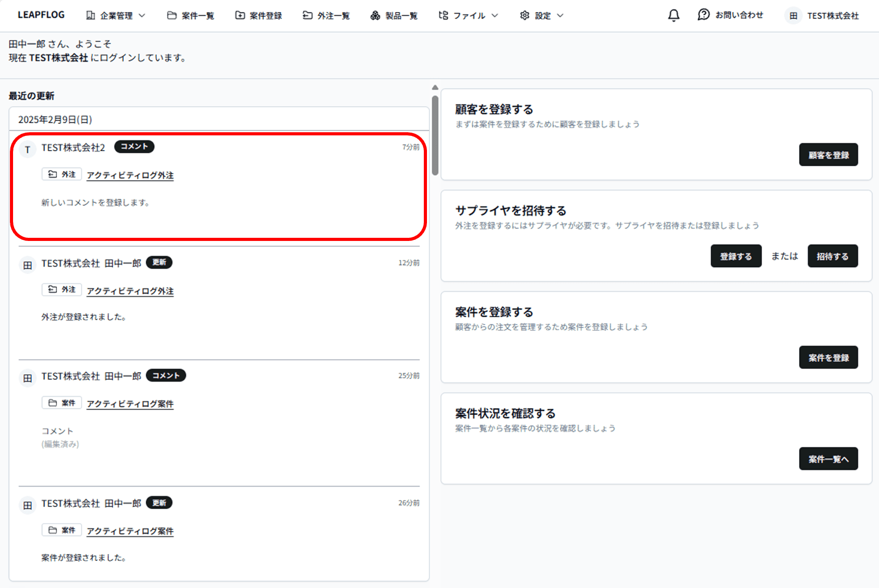This screenshot has width=879, height=588.
Task: Click 外注 tag in the 12分前 entry
Action: pos(62,290)
